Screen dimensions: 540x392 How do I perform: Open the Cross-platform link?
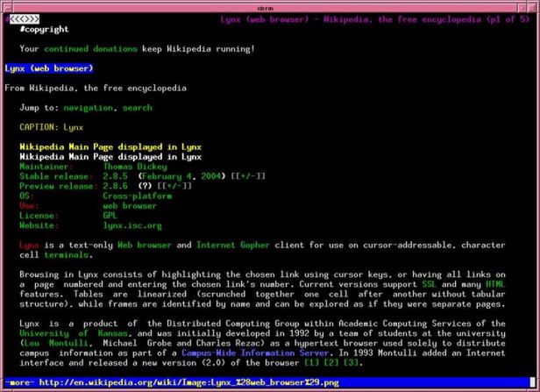[137, 196]
